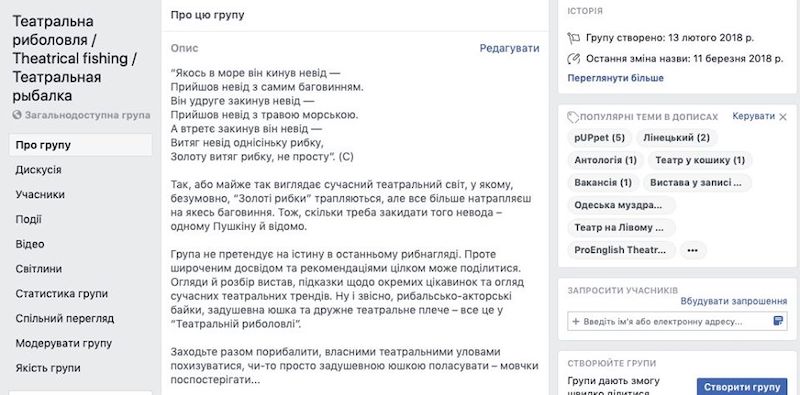Close the popular topics panel
Screen dimensions: 800x395
[x=783, y=117]
